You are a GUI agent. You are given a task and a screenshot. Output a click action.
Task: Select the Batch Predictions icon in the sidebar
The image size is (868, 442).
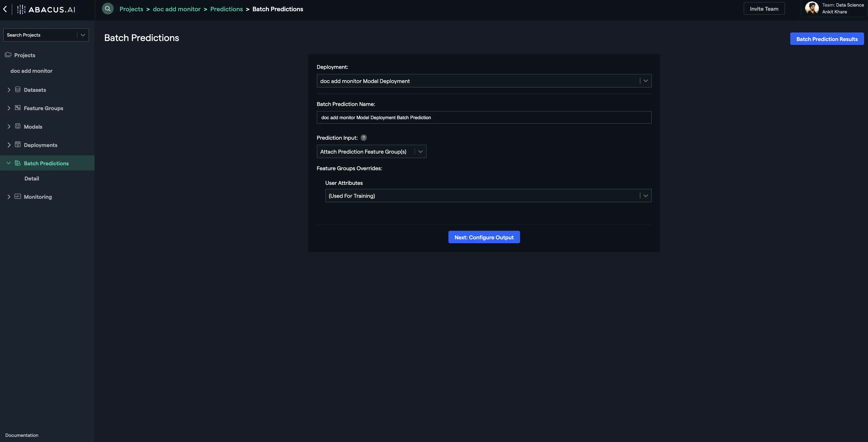18,163
